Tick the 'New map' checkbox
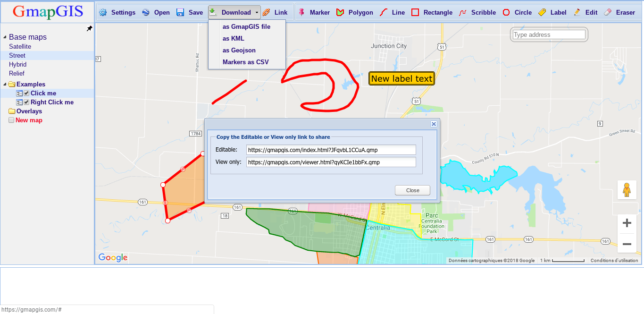Image resolution: width=644 pixels, height=314 pixels. (11, 120)
